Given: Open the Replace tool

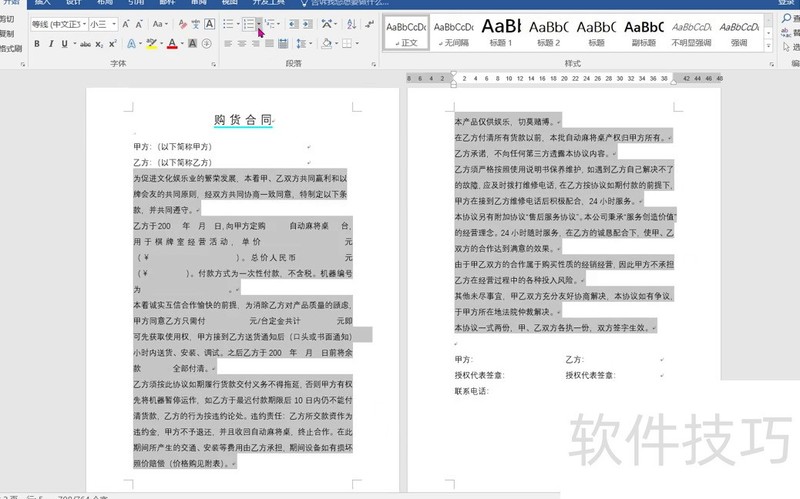Looking at the screenshot, I should [790, 33].
